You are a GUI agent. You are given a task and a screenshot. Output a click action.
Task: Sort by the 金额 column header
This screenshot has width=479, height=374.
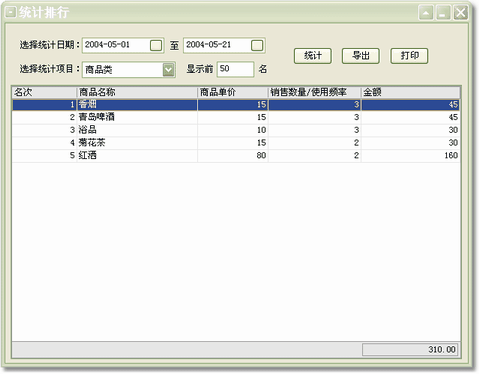[x=411, y=92]
